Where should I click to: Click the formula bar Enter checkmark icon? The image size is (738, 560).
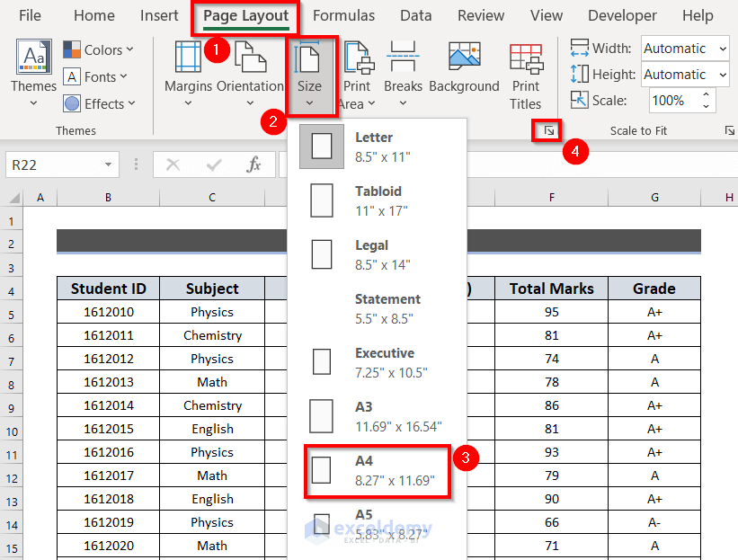click(214, 164)
